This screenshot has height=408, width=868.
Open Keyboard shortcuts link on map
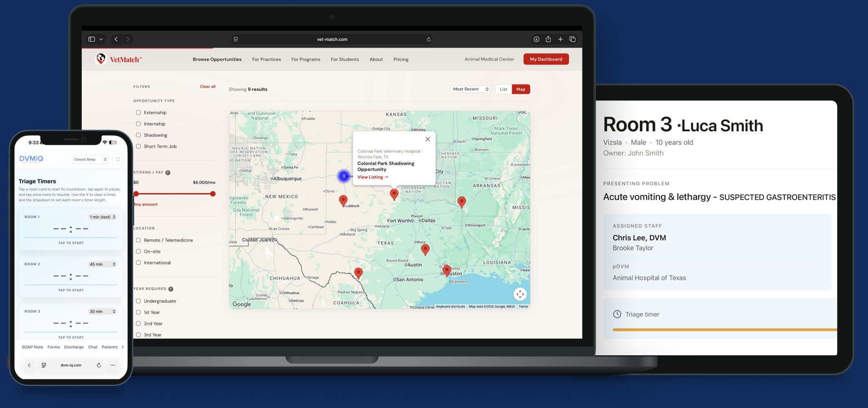coord(450,307)
